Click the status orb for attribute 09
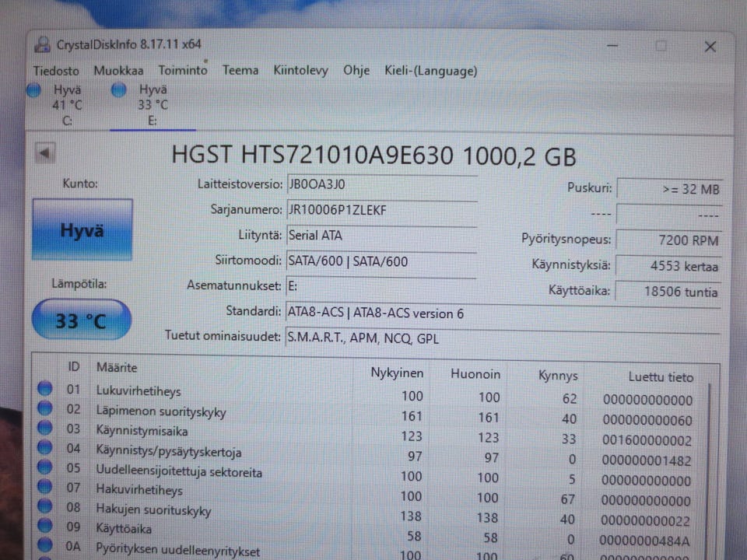Image resolution: width=747 pixels, height=560 pixels. pyautogui.click(x=45, y=525)
